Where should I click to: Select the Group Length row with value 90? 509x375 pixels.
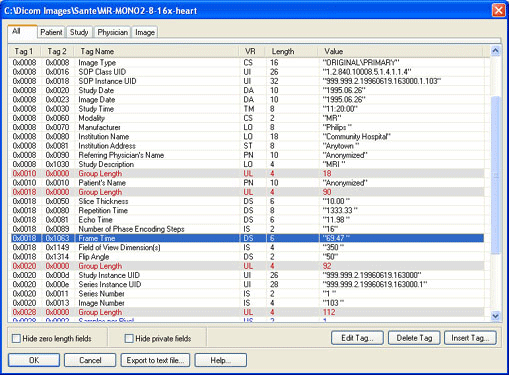pyautogui.click(x=246, y=192)
